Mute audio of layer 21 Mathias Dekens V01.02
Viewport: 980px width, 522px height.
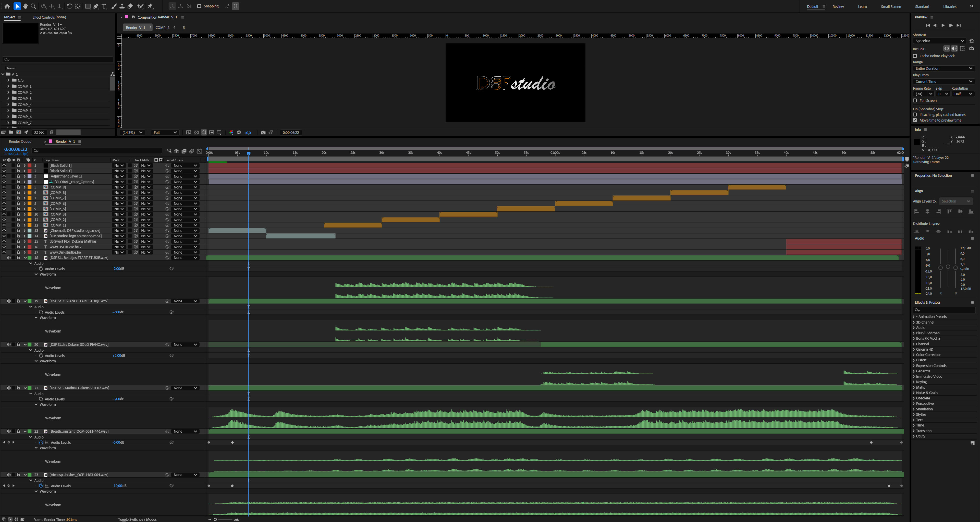[x=8, y=388]
